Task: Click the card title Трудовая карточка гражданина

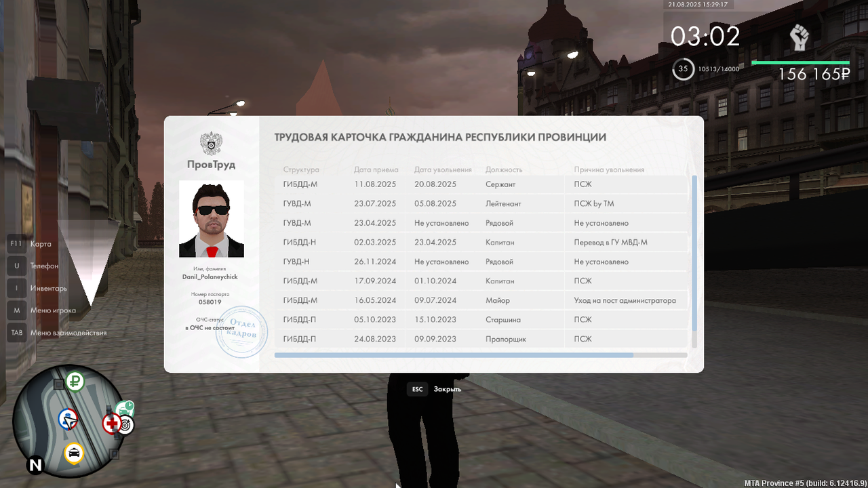Action: [440, 137]
